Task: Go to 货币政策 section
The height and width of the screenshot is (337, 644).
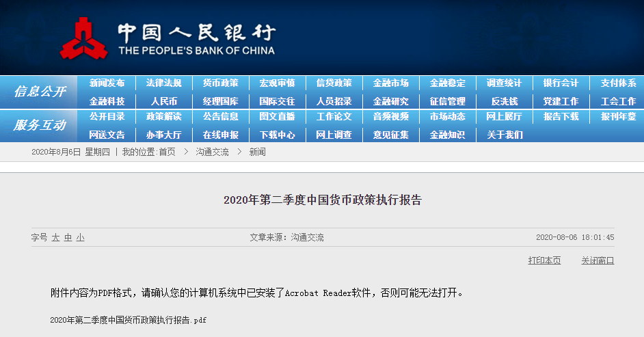Action: click(x=221, y=83)
